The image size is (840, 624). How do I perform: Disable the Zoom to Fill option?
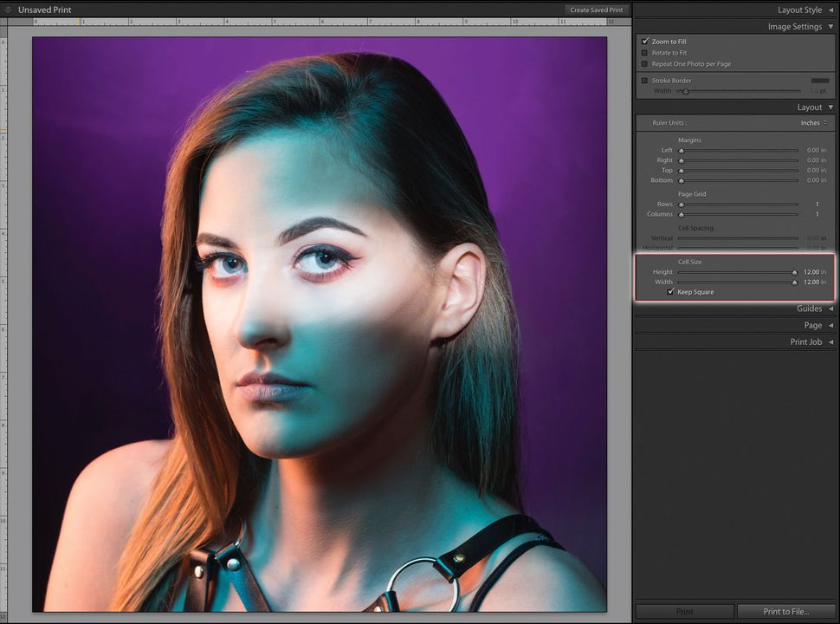[644, 41]
